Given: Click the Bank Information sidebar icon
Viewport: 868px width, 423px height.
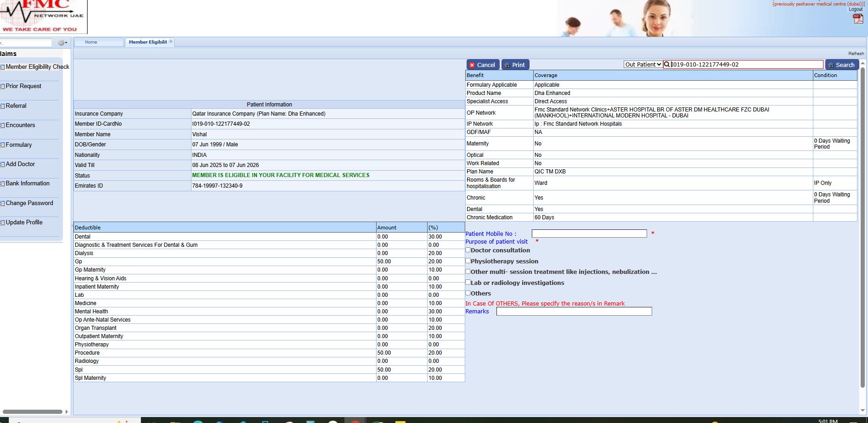Looking at the screenshot, I should coord(2,184).
